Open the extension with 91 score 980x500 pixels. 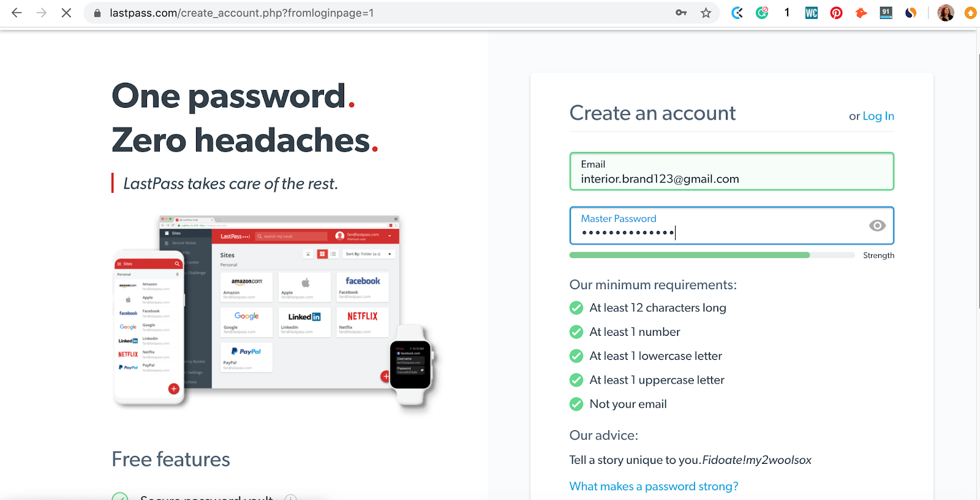tap(886, 13)
